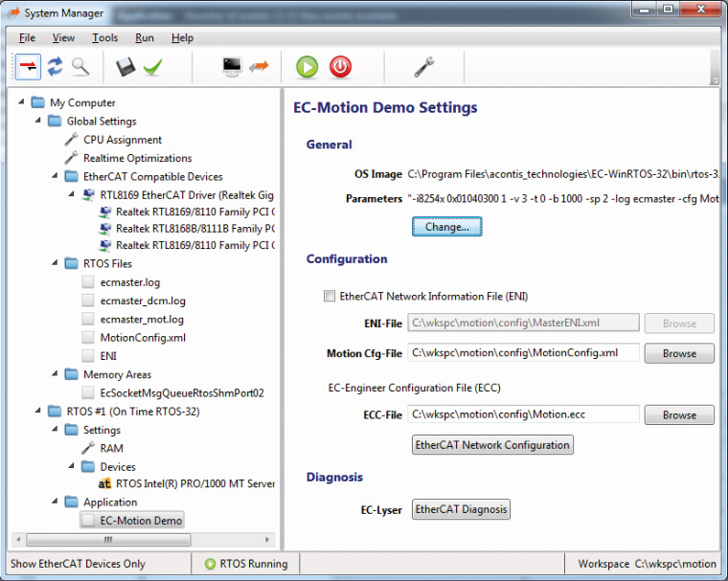Click the orange-gray double arrow toolbar icon
728x581 pixels.
259,67
